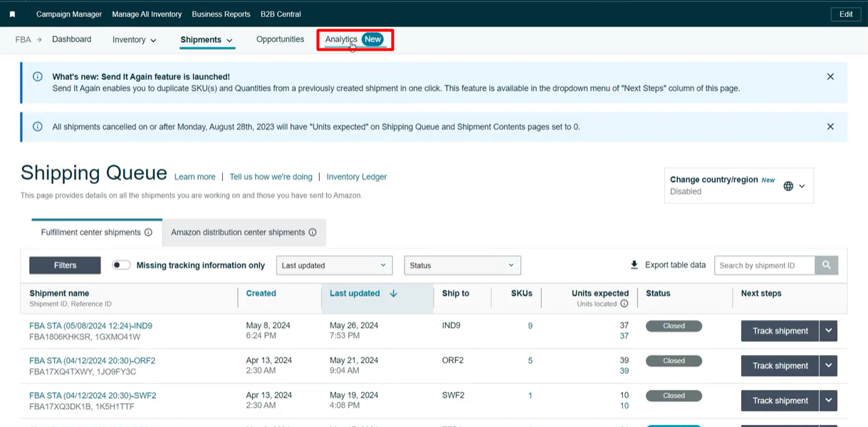Open the Inventory Ledger link
The image size is (868, 427).
tap(357, 177)
